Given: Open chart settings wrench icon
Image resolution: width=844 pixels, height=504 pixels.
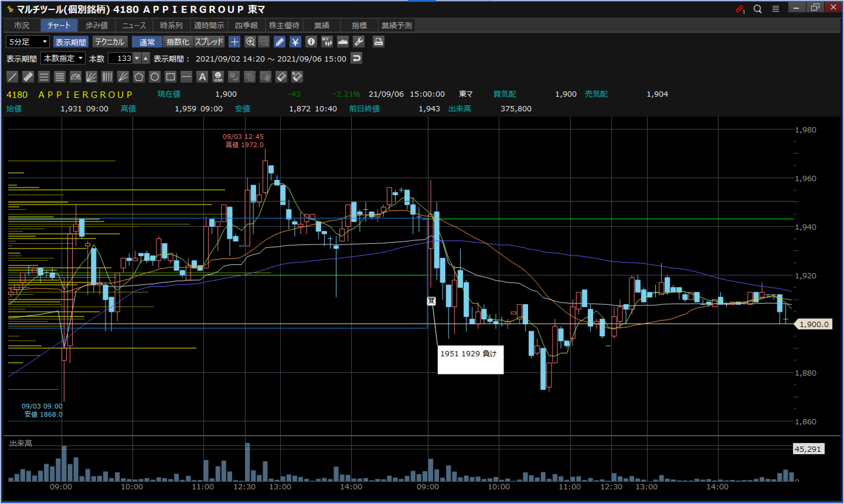Looking at the screenshot, I should 359,42.
